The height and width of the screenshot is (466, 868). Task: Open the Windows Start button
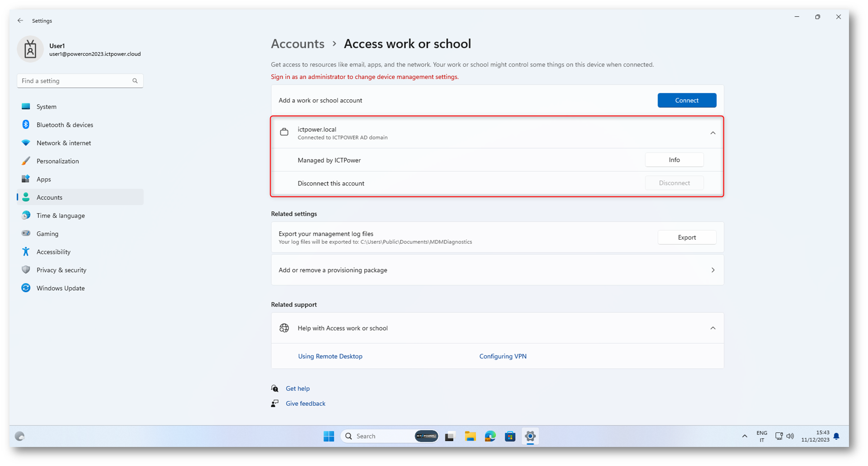pos(329,436)
